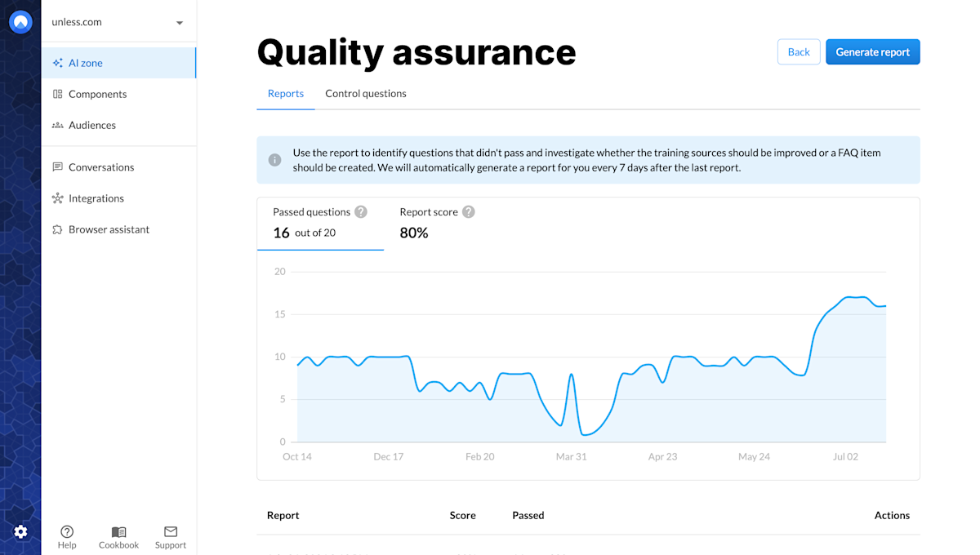The image size is (980, 555).
Task: Click the Back button
Action: coord(799,51)
